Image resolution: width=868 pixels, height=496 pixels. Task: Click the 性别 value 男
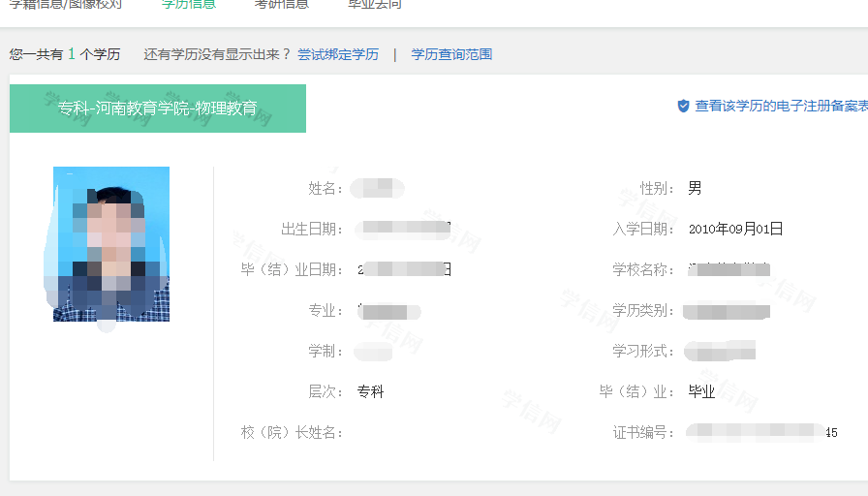pyautogui.click(x=695, y=188)
